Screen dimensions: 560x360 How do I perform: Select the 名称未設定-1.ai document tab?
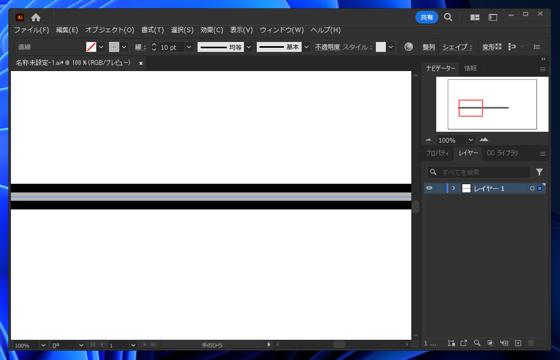tap(73, 63)
